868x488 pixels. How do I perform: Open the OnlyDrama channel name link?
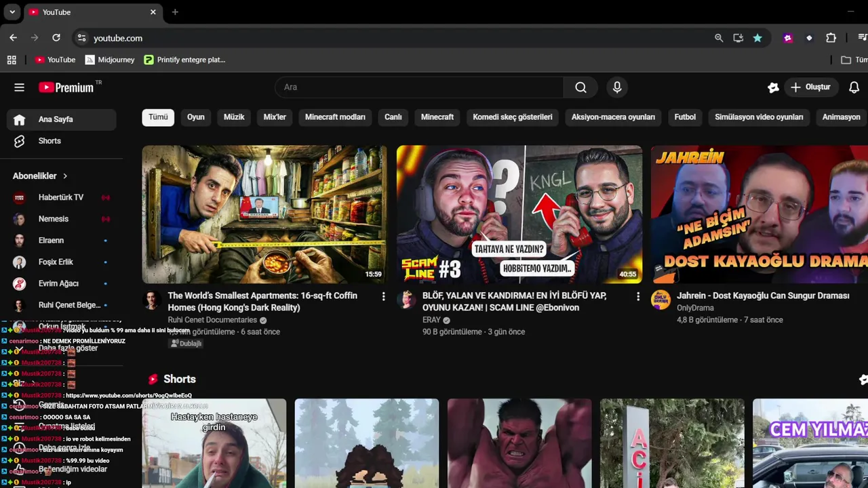[x=695, y=308]
